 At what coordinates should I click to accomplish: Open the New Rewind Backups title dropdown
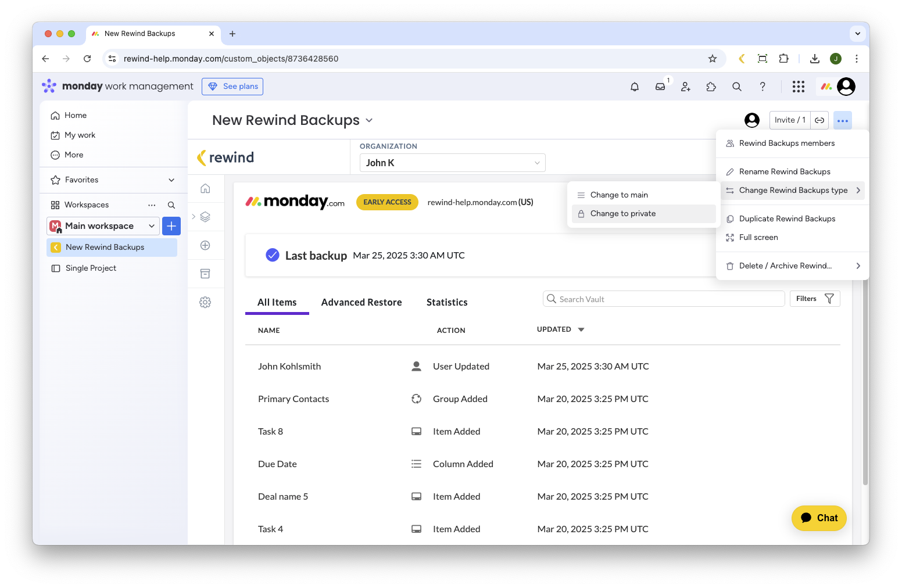tap(369, 120)
